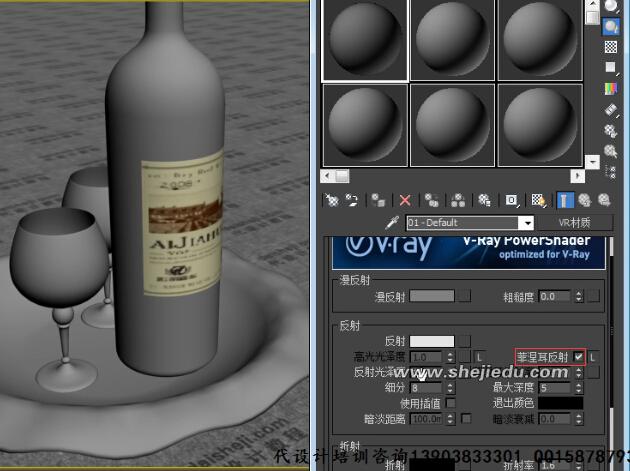Select the first material sample sphere
Screen dimensions: 630x471
[x=364, y=39]
